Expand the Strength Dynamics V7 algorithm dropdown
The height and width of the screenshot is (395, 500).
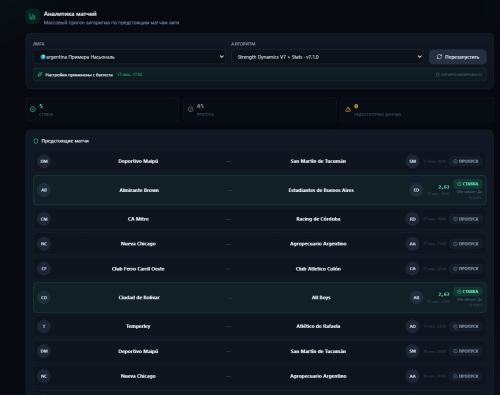click(x=327, y=57)
